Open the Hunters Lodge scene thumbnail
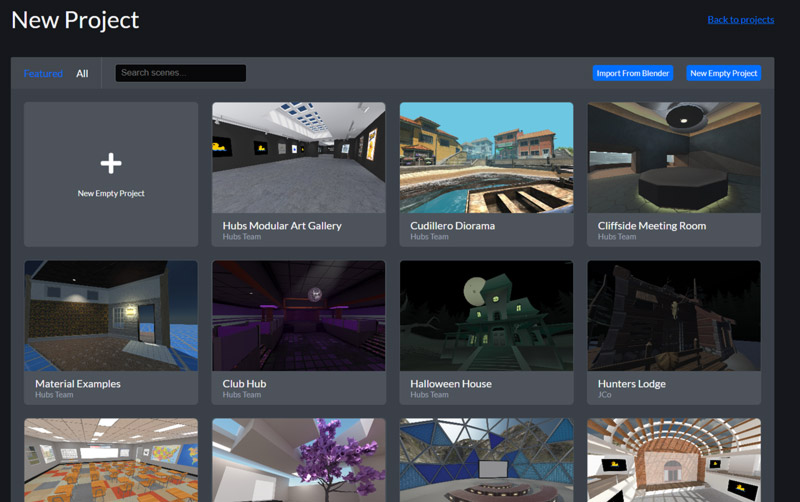Viewport: 800px width, 502px height. (674, 316)
